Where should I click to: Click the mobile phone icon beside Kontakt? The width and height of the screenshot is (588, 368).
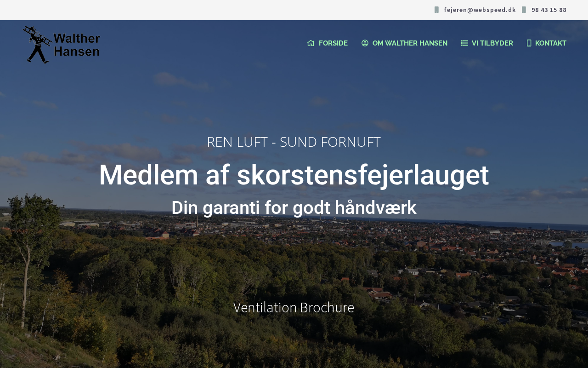[x=529, y=43]
